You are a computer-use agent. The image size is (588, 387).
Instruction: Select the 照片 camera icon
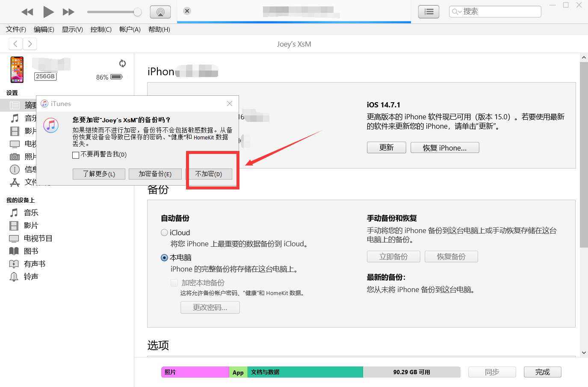click(15, 157)
